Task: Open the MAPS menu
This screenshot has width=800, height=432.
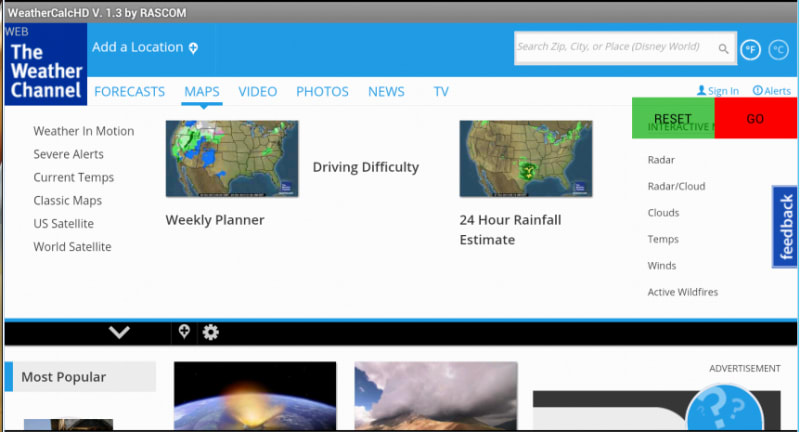Action: 202,92
